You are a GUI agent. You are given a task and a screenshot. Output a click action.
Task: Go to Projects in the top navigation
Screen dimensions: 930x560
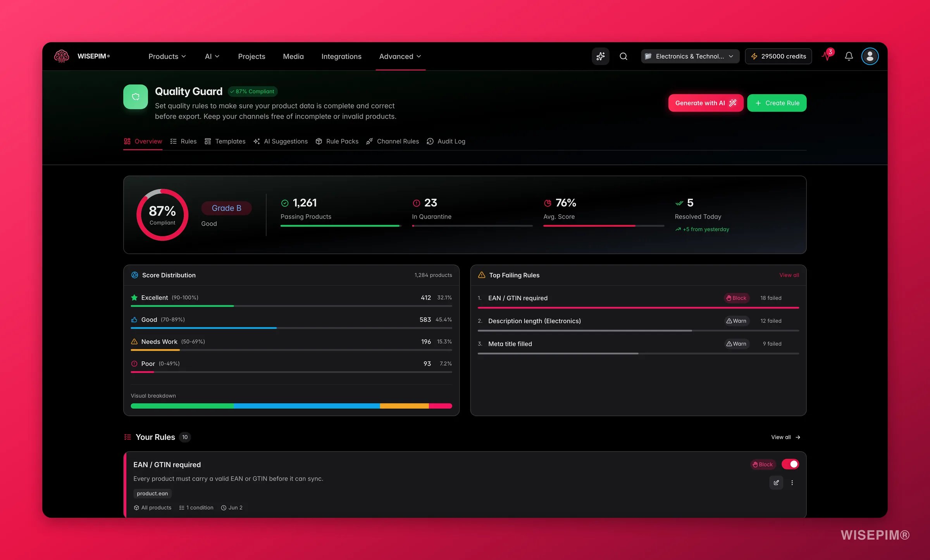pos(251,56)
